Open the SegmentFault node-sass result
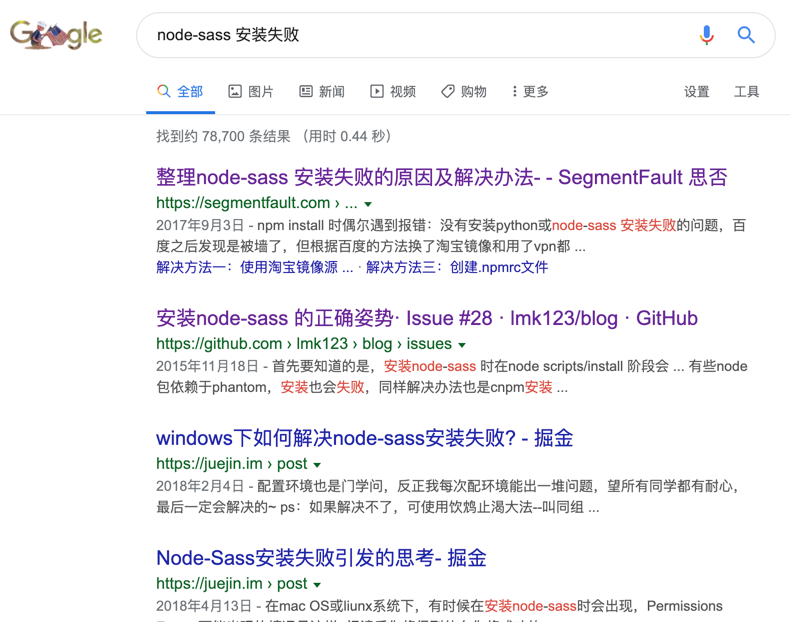790x622 pixels. (x=441, y=177)
